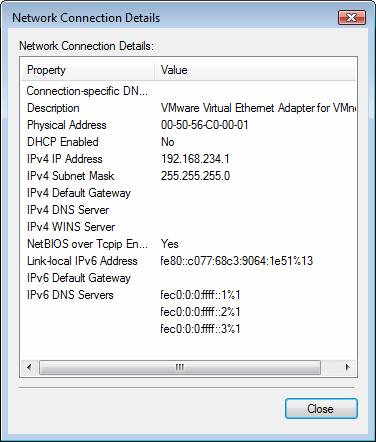Select the Link-local IPv6 Address row

tap(189, 261)
